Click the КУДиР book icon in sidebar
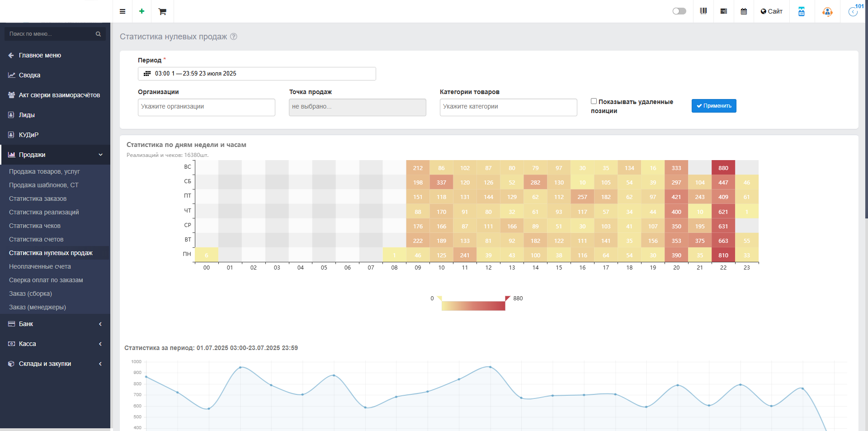This screenshot has width=868, height=431. (x=11, y=135)
